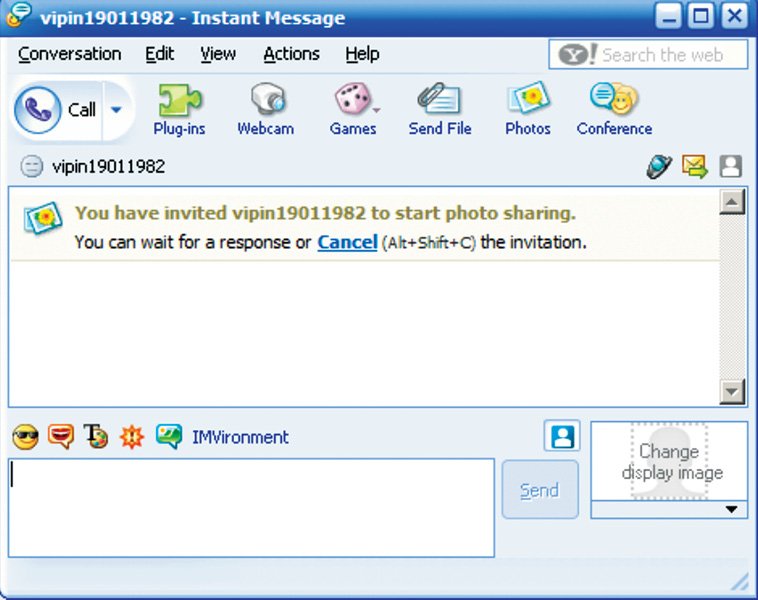The height and width of the screenshot is (600, 758).
Task: Click the Send button
Action: click(x=540, y=490)
